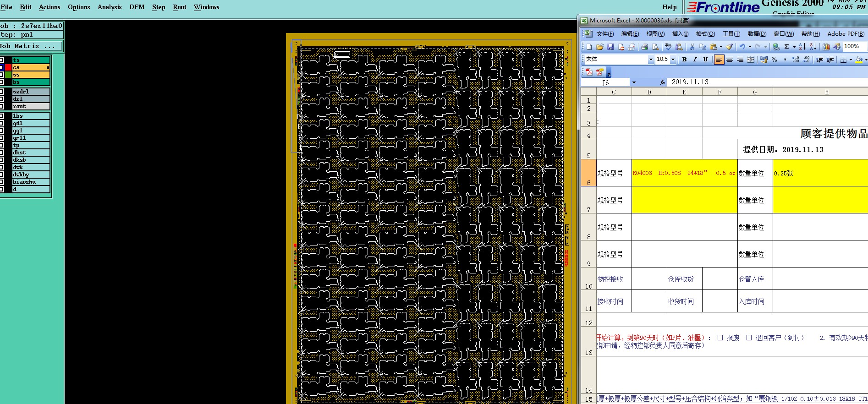The height and width of the screenshot is (404, 868).
Task: Open the fill color dropdown arrow
Action: point(866,60)
